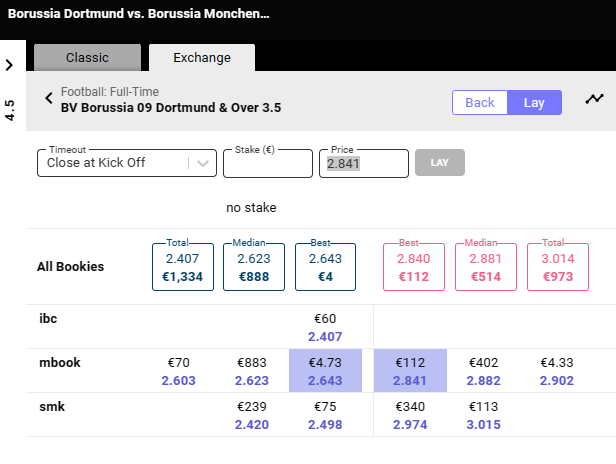Go back using the arrow beside Football: Full-Time
The width and height of the screenshot is (616, 464).
49,98
